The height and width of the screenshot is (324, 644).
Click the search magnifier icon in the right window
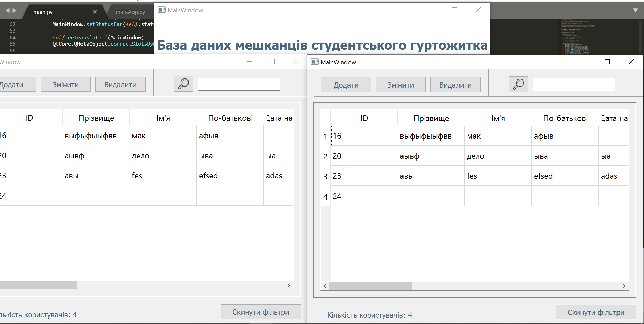[x=518, y=84]
